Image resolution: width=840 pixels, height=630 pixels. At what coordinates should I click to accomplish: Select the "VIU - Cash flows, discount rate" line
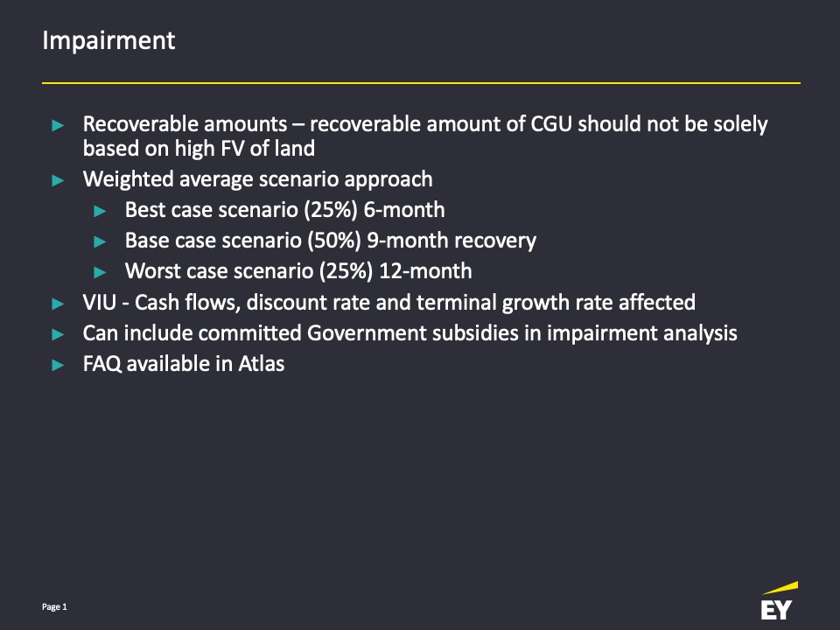tap(388, 303)
